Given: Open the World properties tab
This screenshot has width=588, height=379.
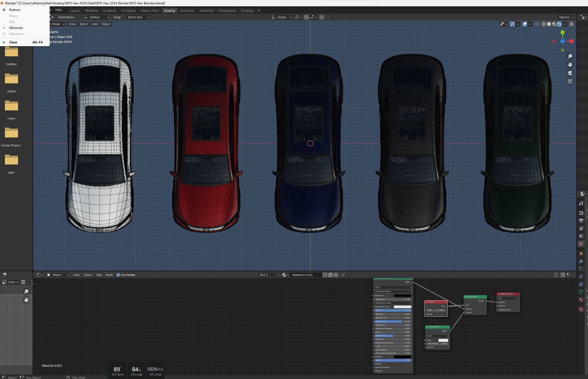Looking at the screenshot, I should pyautogui.click(x=581, y=244).
